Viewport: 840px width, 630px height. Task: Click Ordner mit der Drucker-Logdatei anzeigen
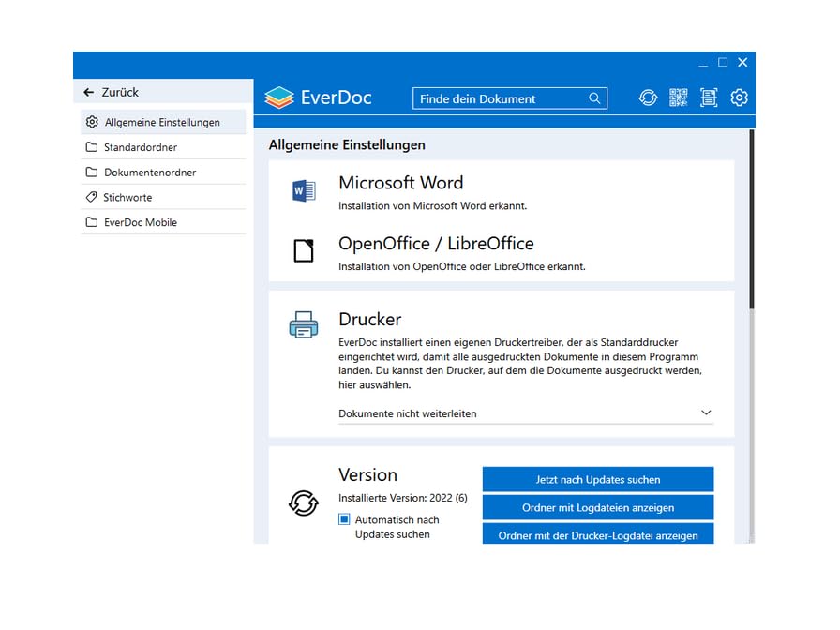point(598,533)
